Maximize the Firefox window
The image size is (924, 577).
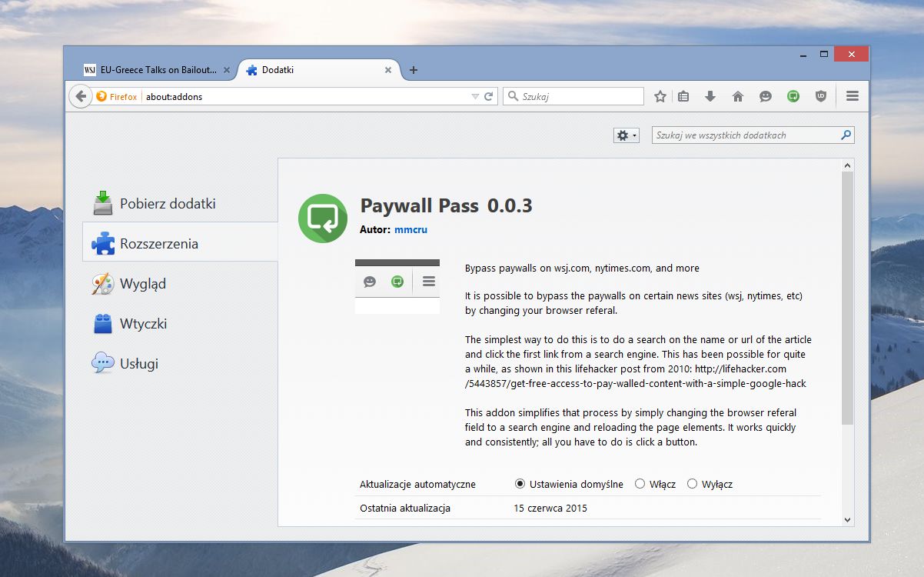[824, 54]
